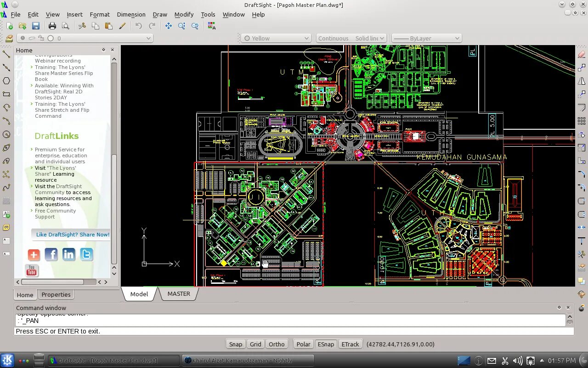This screenshot has height=368, width=588.
Task: Select the Mirror modify tool
Action: [582, 81]
